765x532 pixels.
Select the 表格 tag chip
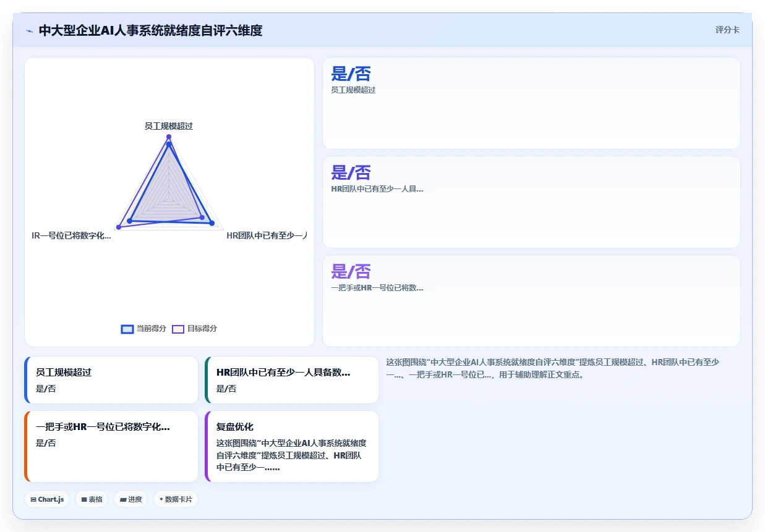point(92,499)
